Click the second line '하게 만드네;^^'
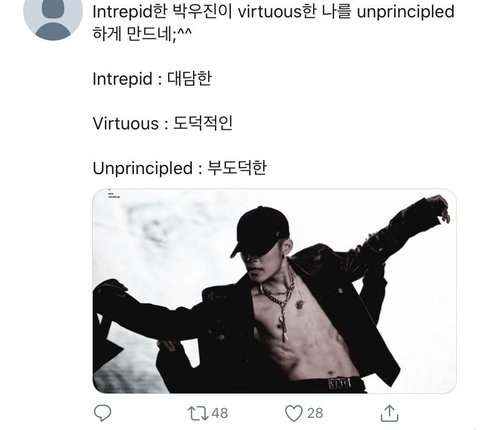The image size is (480, 430). pyautogui.click(x=142, y=34)
